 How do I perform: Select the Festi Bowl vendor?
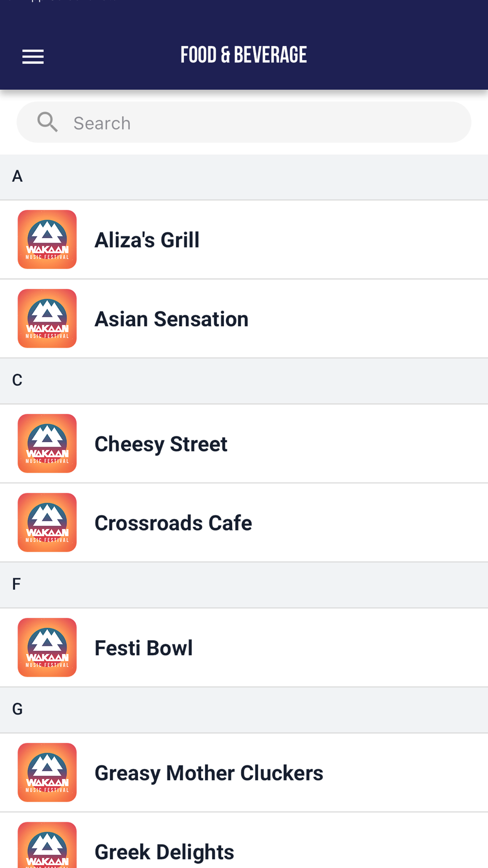click(x=244, y=648)
